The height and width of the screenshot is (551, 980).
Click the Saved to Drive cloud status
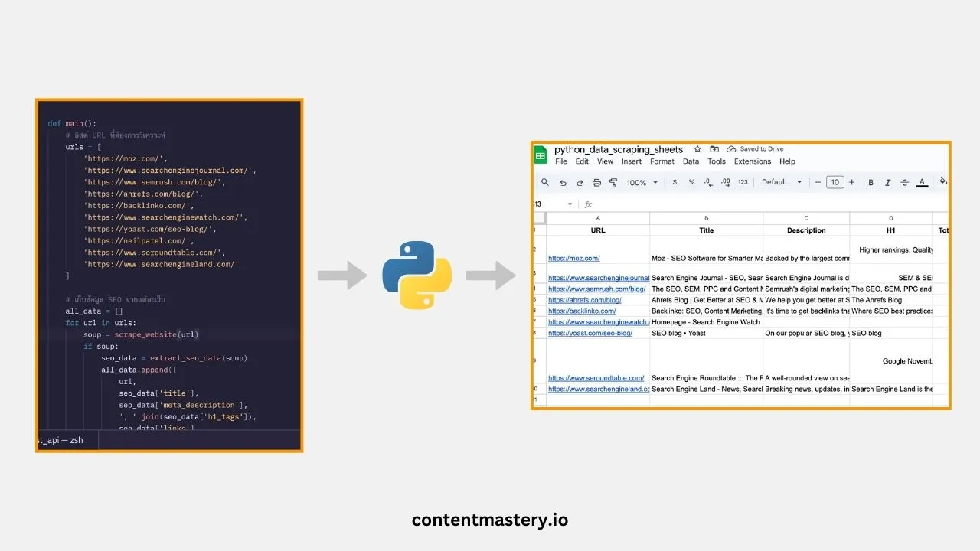pos(755,149)
